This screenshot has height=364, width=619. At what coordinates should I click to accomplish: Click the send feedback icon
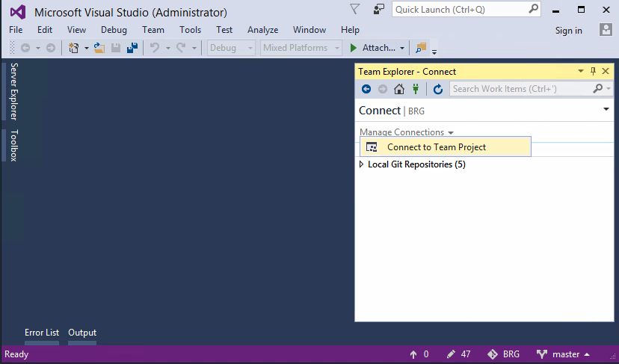coord(378,9)
